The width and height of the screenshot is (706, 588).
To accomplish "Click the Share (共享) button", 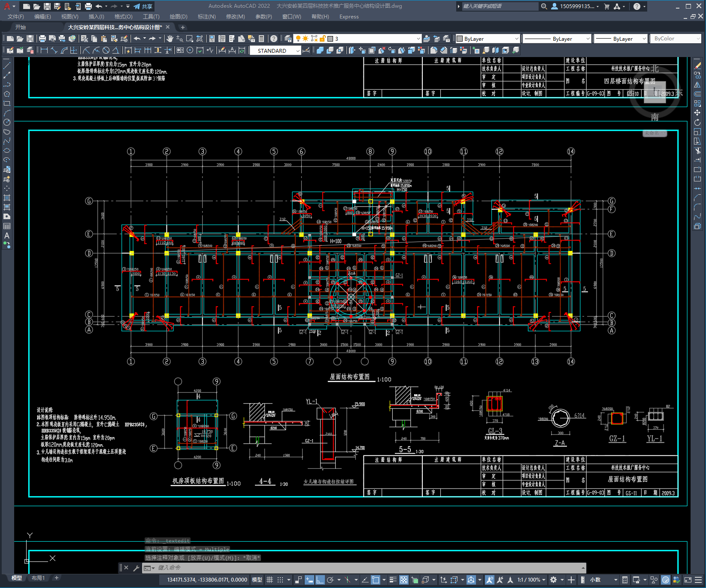I will (143, 6).
